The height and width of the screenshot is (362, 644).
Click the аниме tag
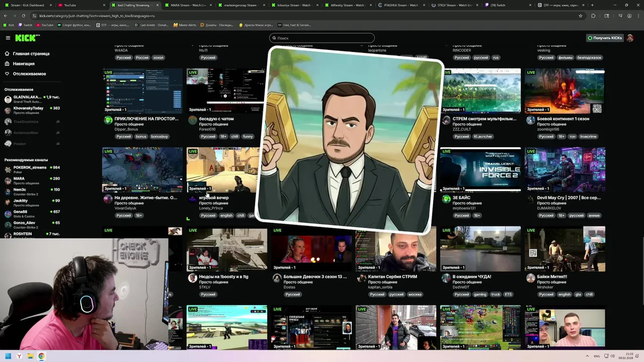click(594, 215)
